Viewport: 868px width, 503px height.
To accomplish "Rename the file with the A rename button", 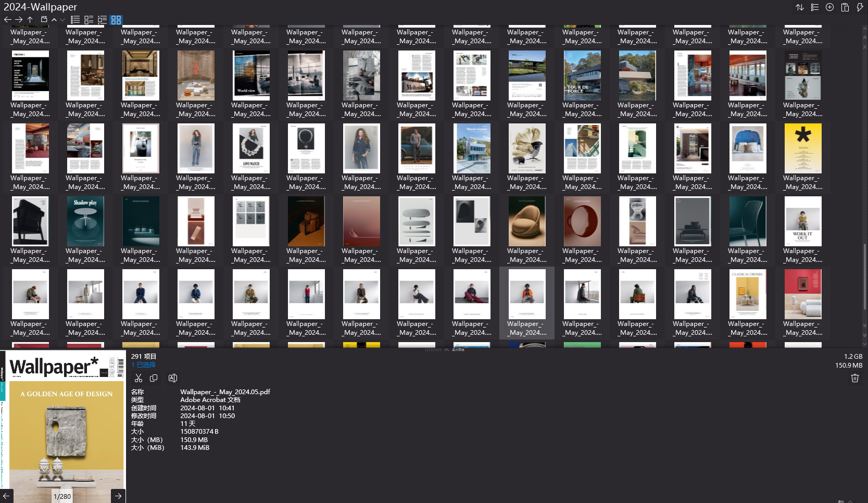I will (x=173, y=378).
